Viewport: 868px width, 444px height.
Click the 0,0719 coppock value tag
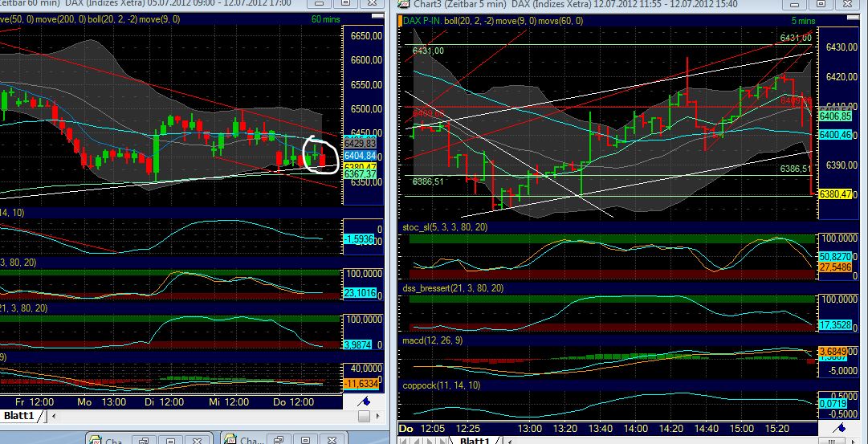[x=835, y=404]
